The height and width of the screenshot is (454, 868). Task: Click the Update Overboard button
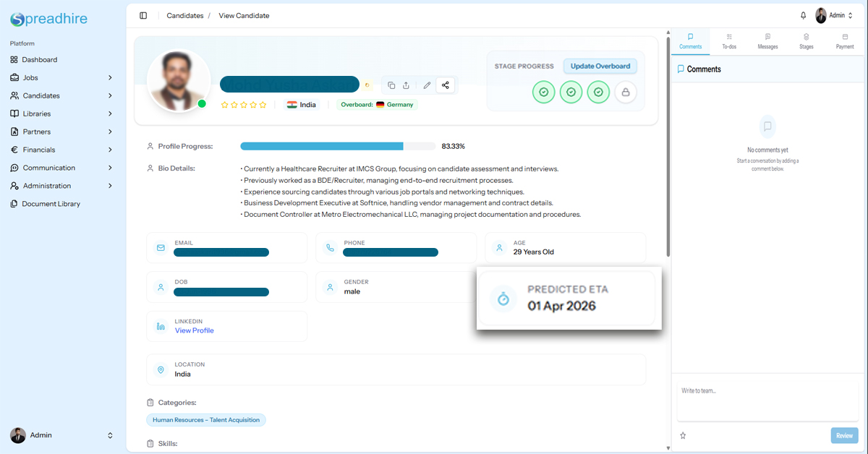[600, 66]
